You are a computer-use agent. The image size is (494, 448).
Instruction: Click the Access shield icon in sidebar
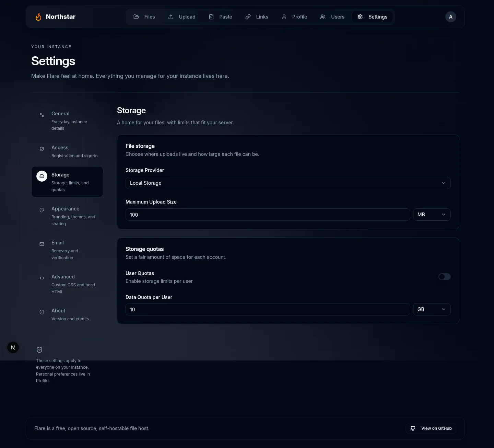point(42,149)
